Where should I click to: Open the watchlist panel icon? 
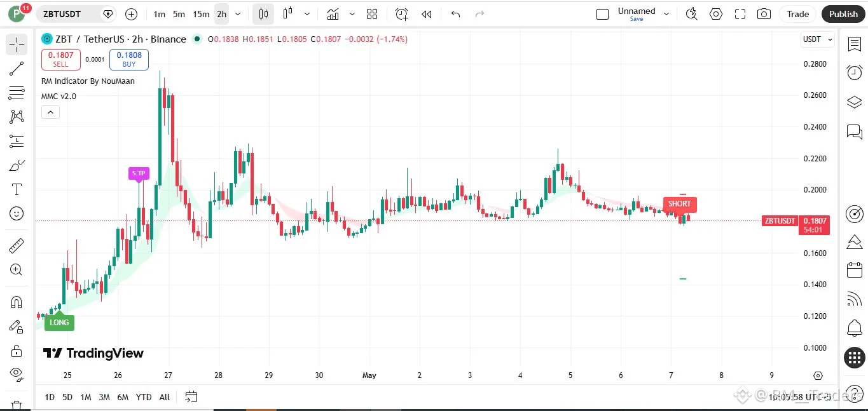855,44
